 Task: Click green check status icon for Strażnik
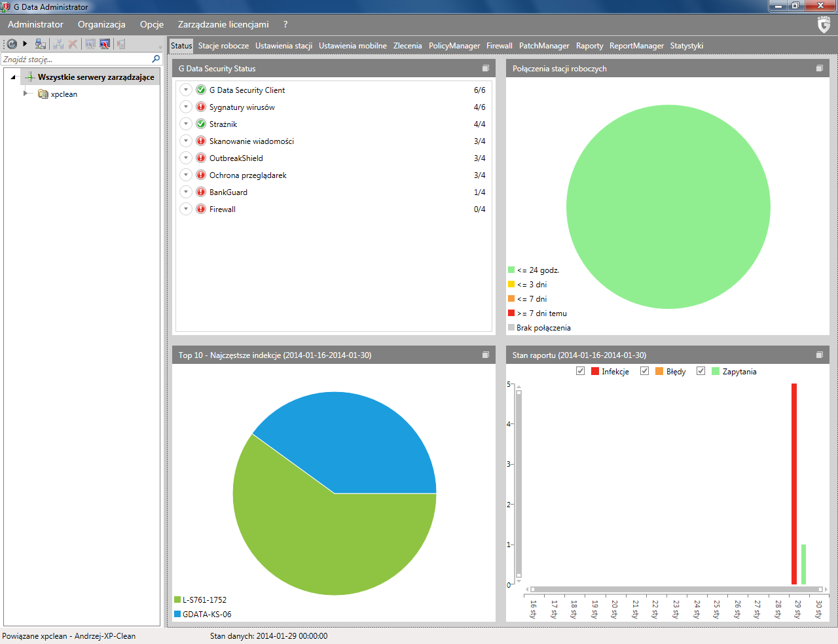(x=201, y=124)
